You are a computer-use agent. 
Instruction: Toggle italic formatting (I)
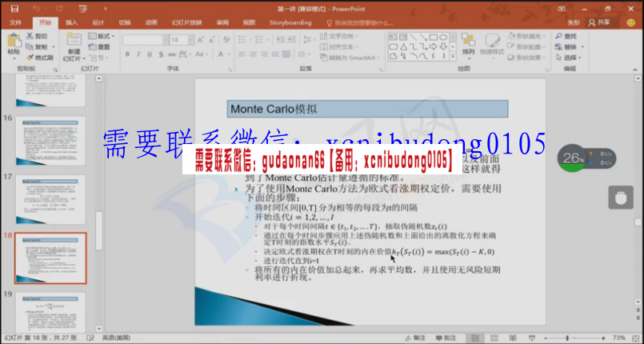pyautogui.click(x=138, y=54)
